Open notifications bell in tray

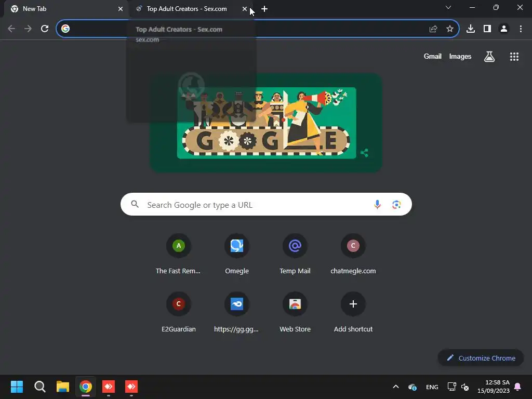pyautogui.click(x=518, y=387)
